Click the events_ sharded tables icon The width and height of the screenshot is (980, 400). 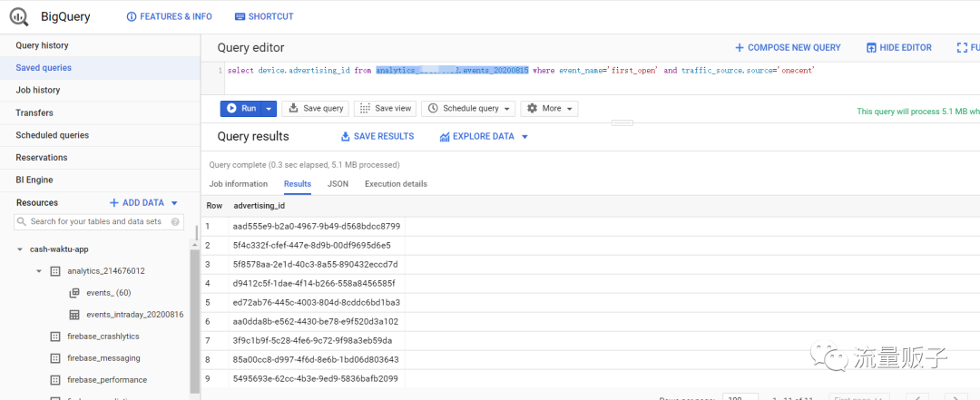pos(74,292)
